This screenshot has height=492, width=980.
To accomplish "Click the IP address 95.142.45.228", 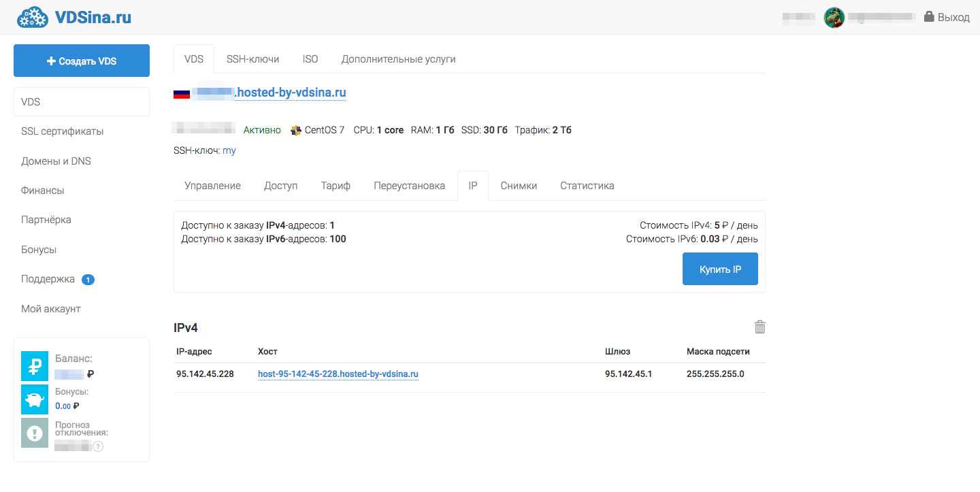I will click(x=205, y=374).
